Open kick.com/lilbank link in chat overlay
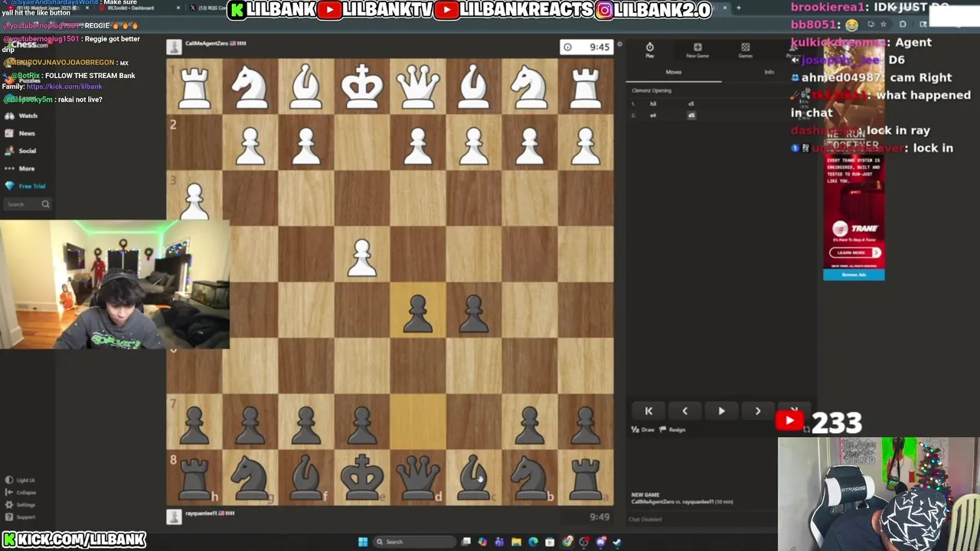 [x=64, y=86]
